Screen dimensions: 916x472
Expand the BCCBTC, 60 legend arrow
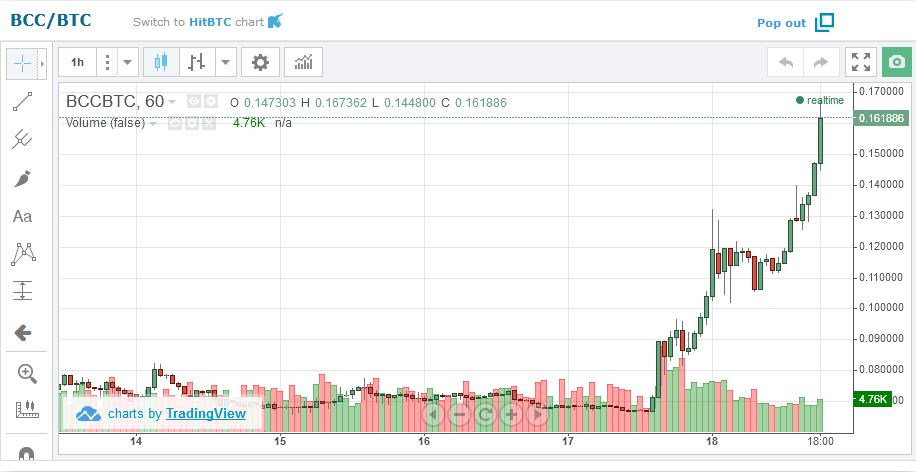(x=173, y=102)
